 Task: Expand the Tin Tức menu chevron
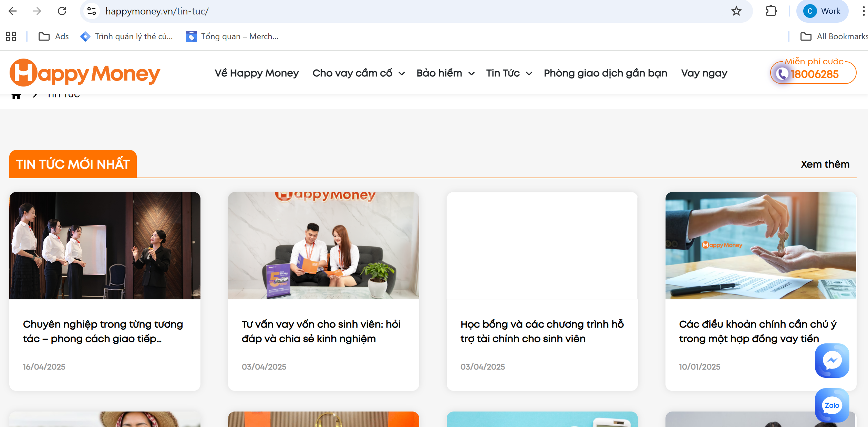pos(529,73)
